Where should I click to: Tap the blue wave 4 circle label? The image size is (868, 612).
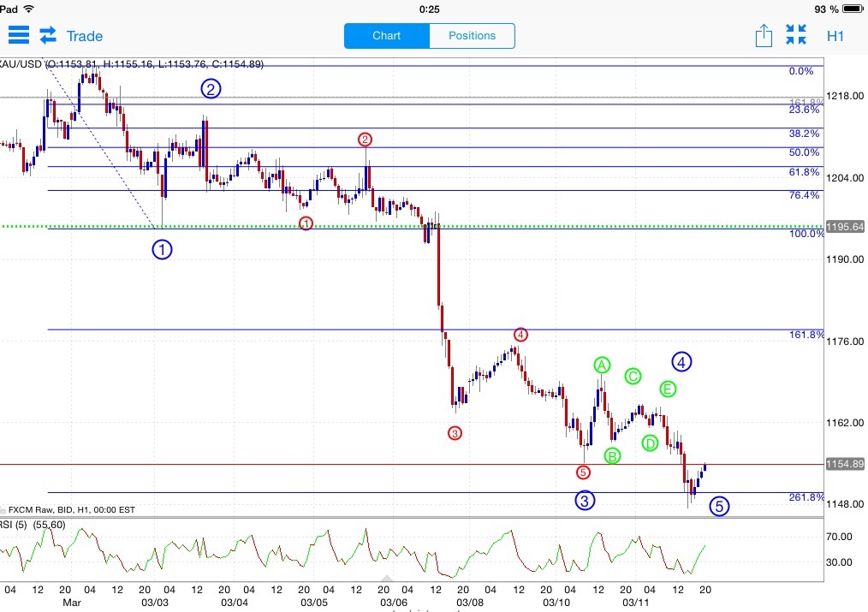coord(681,362)
